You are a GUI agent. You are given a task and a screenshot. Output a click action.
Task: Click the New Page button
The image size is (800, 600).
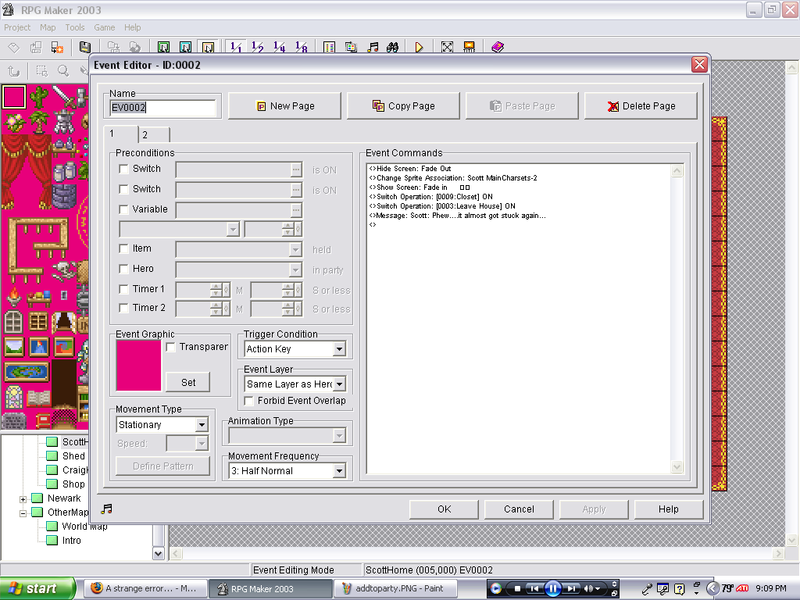coord(285,106)
